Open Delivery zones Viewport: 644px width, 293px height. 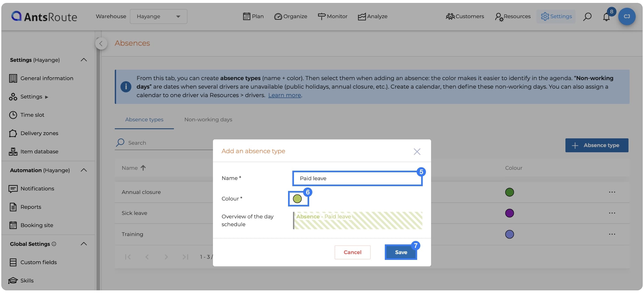point(34,133)
